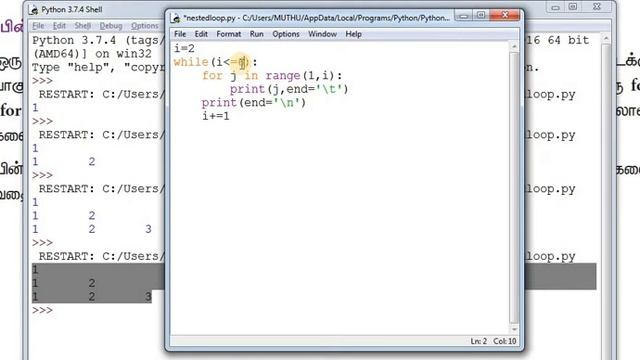Image resolution: width=640 pixels, height=360 pixels.
Task: Maximize the nestedloop.py editor window
Action: (481, 16)
